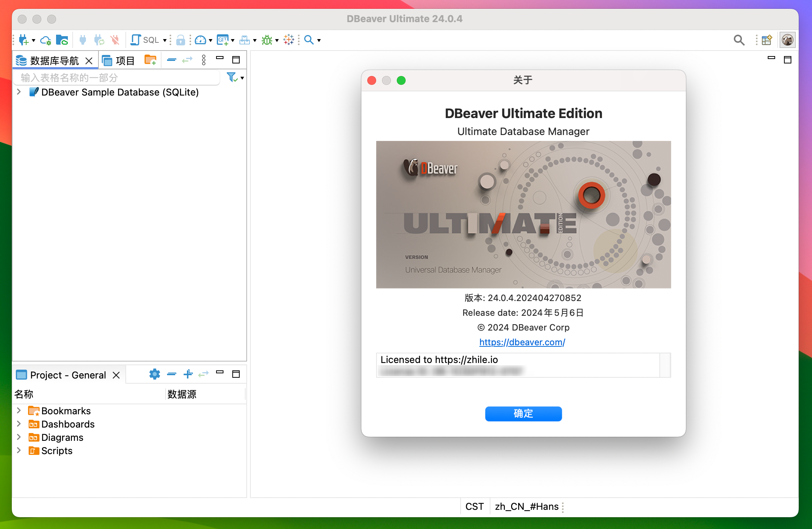Open https://dbeaver.com link
This screenshot has height=529, width=812.
pyautogui.click(x=522, y=342)
